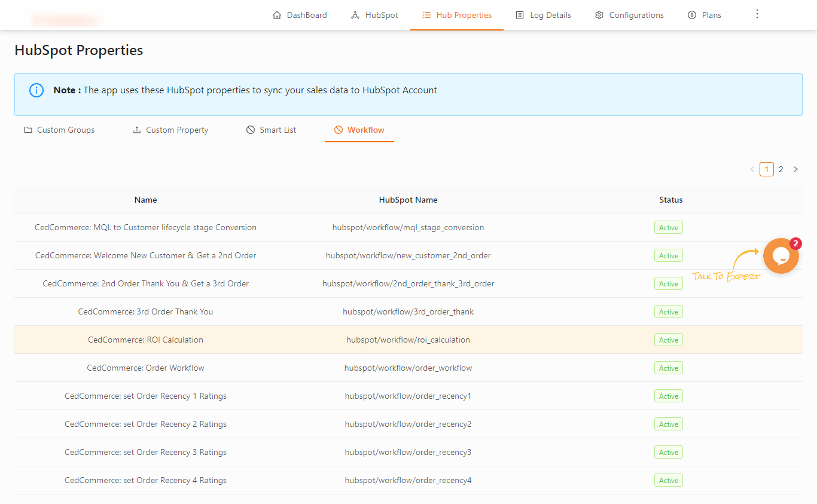Image resolution: width=817 pixels, height=504 pixels.
Task: Click Active status of ROI Calculation row
Action: (669, 340)
